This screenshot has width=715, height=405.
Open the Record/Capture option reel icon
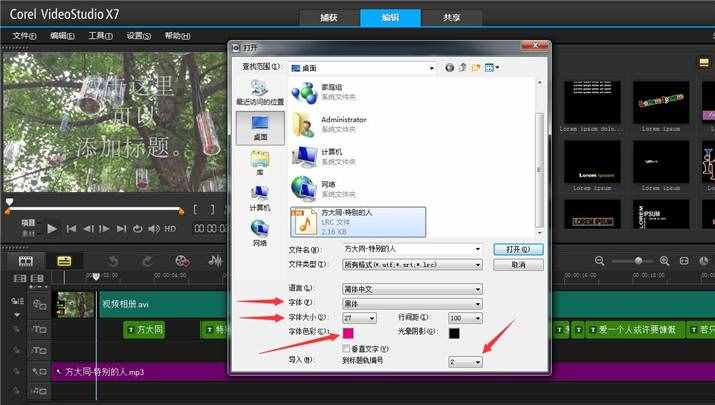coord(182,261)
